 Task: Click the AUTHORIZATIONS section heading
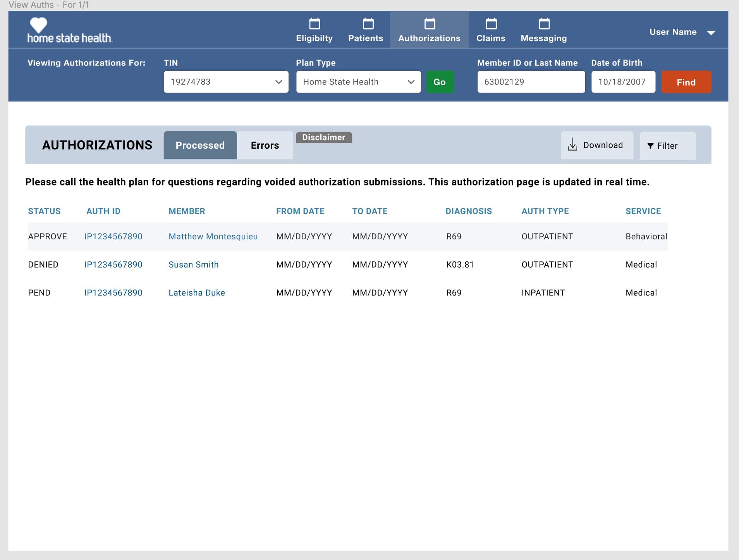coord(97,145)
